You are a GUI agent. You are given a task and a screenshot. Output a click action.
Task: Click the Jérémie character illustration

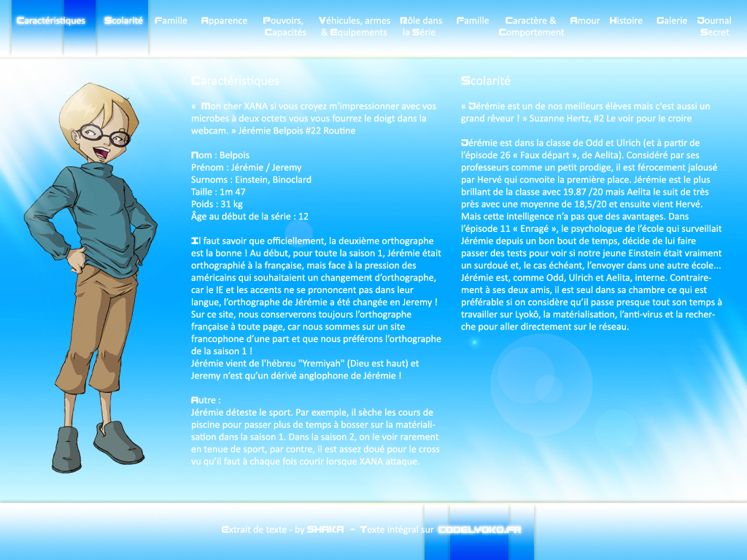tap(91, 277)
